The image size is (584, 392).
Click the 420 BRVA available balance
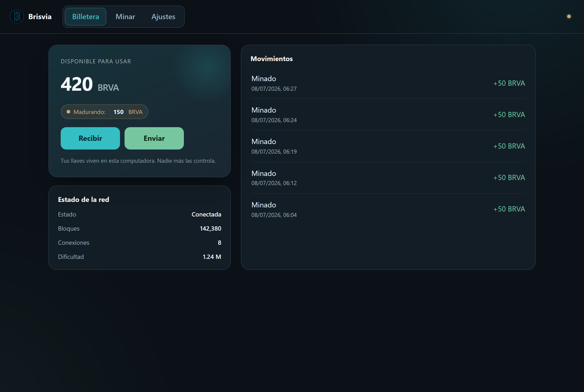click(90, 85)
